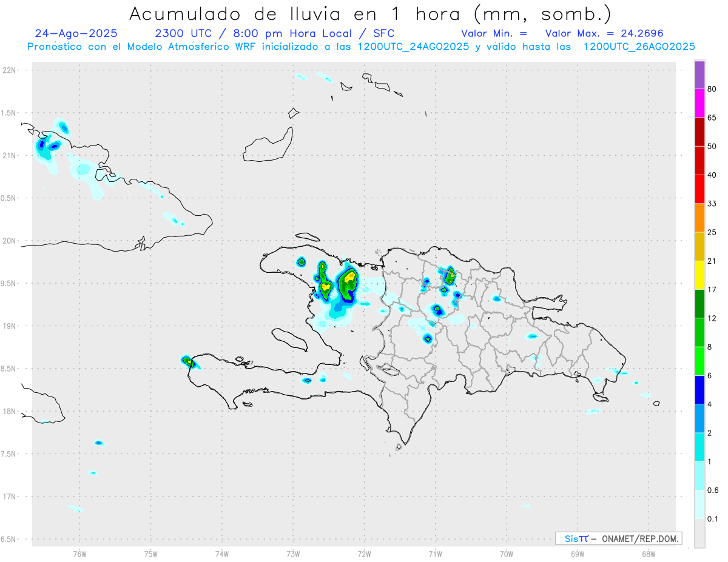Click the '17N' latitude label
This screenshot has width=728, height=562.
coord(8,497)
